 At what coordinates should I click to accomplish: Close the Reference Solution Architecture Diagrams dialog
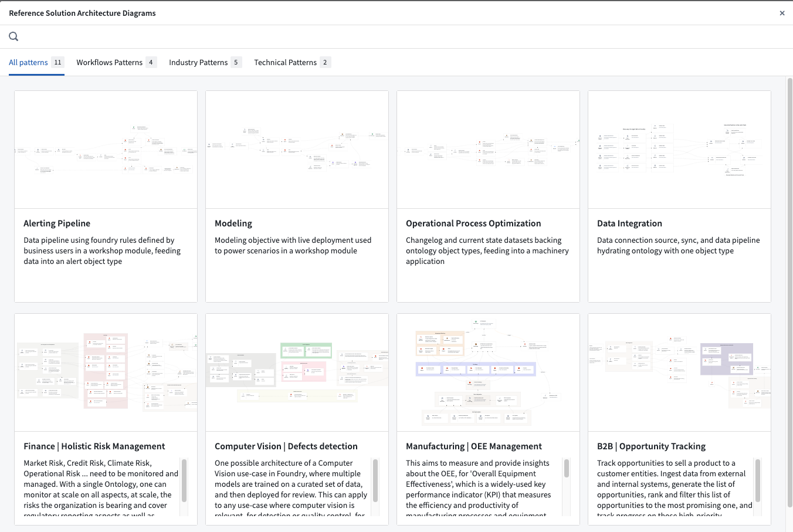pos(782,13)
